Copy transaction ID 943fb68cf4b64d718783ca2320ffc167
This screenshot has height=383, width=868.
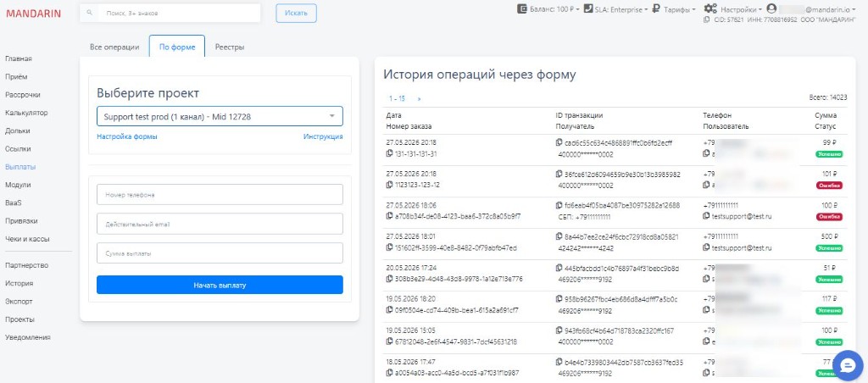coord(559,331)
